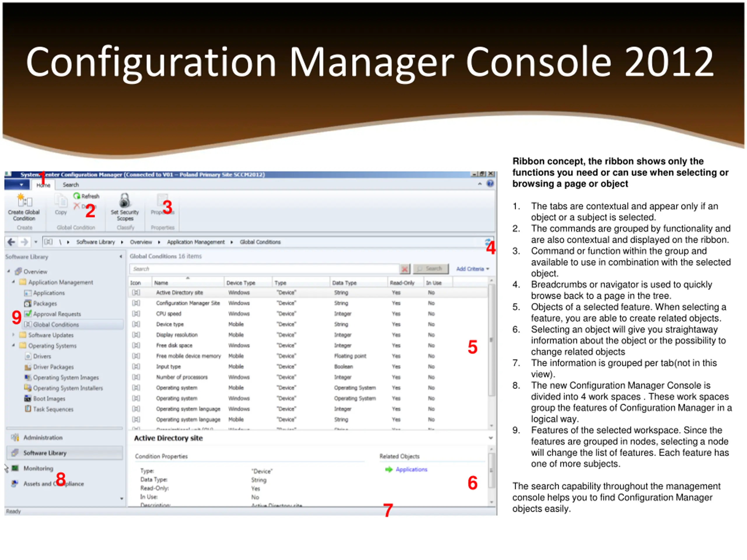Sort by the In Use column header

pos(438,283)
